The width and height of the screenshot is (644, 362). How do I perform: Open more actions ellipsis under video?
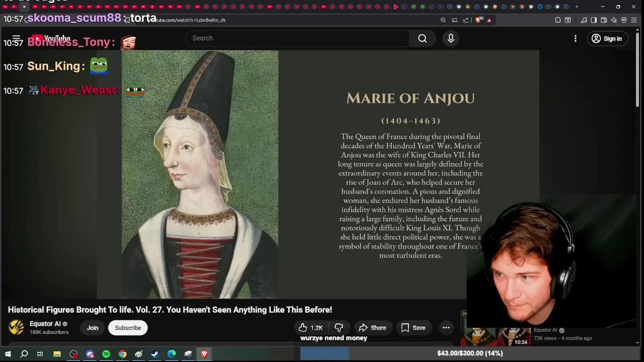[x=446, y=328]
